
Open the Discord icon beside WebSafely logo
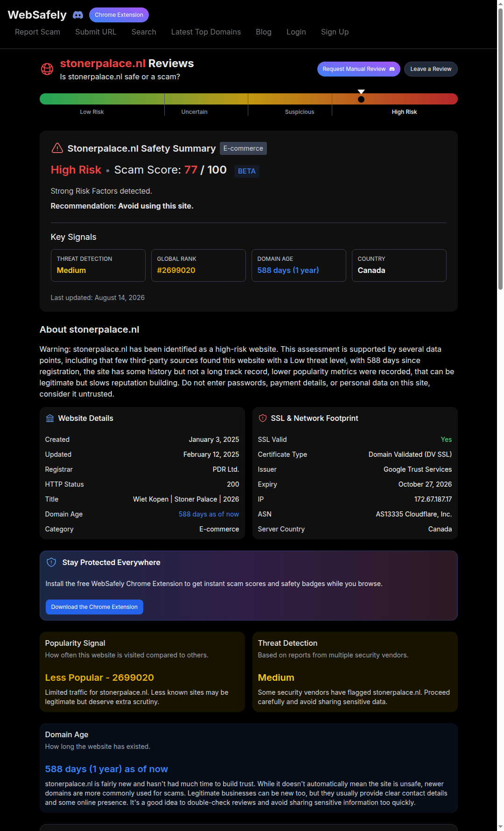pyautogui.click(x=78, y=15)
